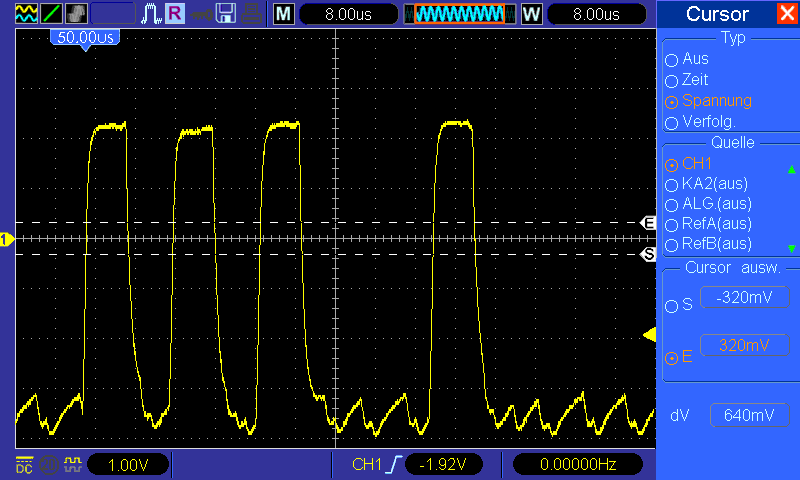The height and width of the screenshot is (480, 800).
Task: Click the E cursor line marker
Action: 648,223
